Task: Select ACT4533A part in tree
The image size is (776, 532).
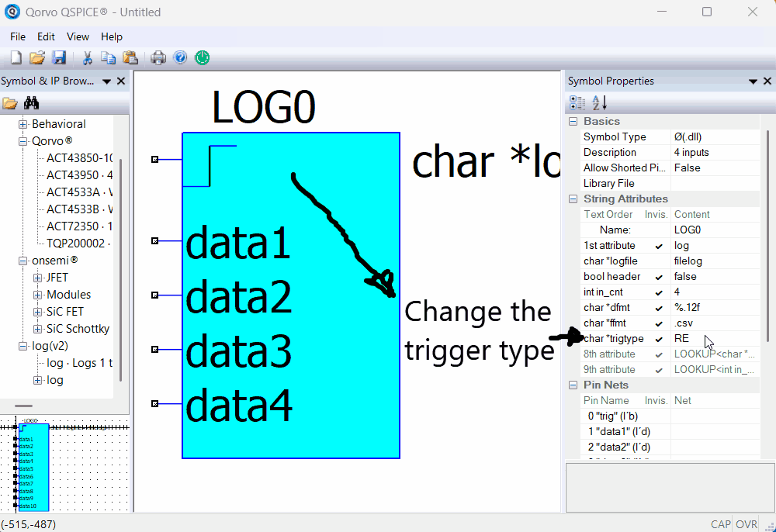Action: pyautogui.click(x=79, y=192)
